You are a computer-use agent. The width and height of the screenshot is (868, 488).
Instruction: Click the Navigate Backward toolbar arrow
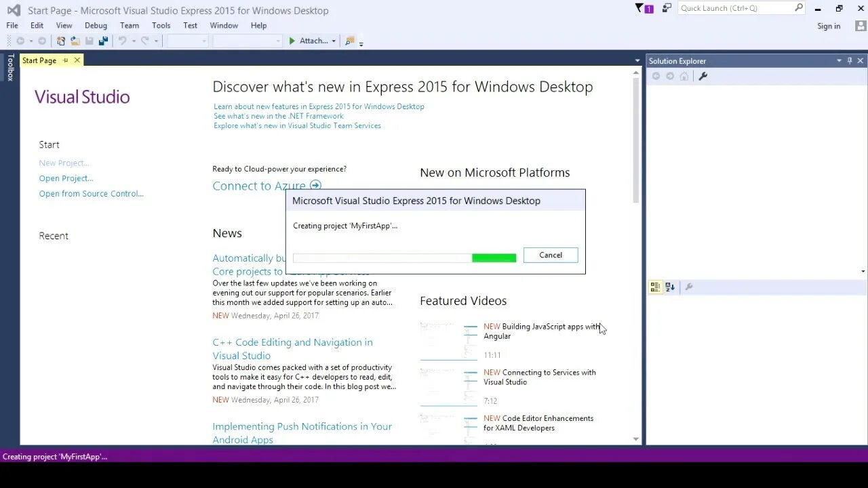click(20, 41)
